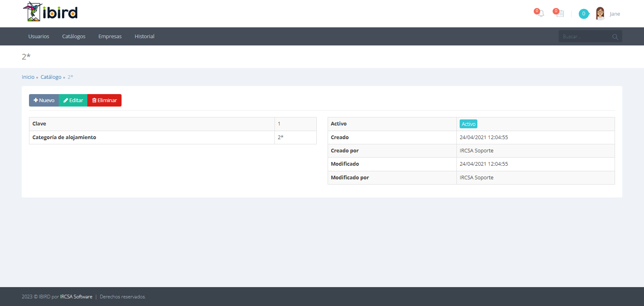Open the Jane user name
644x306 pixels.
(615, 14)
